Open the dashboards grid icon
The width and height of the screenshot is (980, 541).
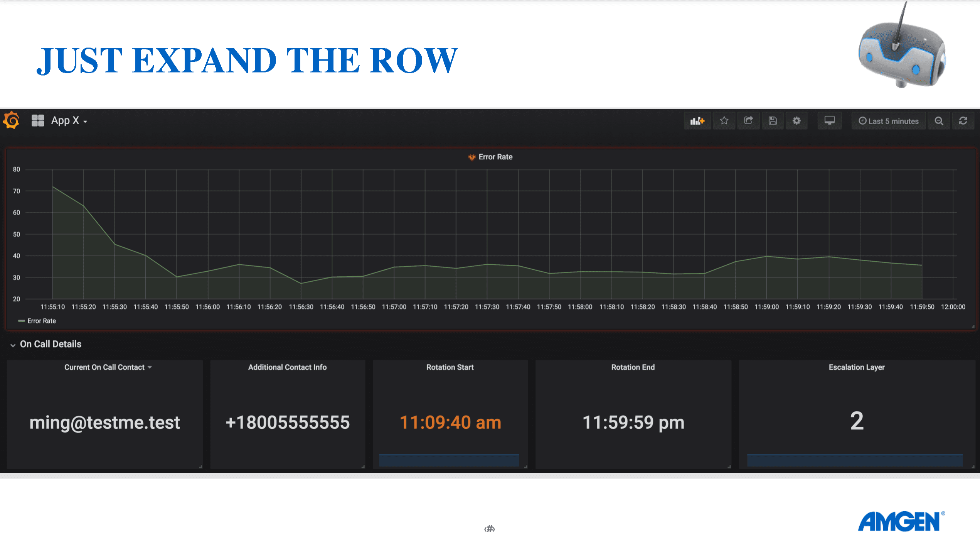37,120
